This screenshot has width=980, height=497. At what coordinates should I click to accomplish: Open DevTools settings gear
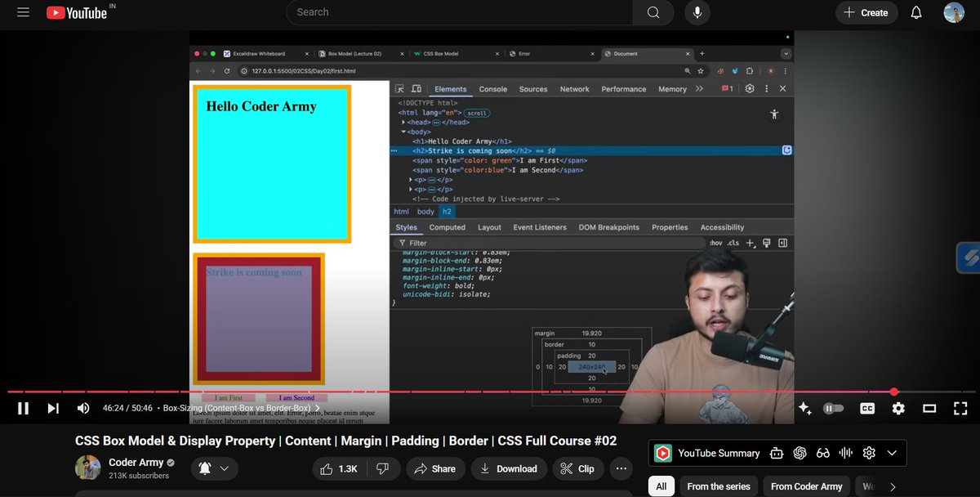(750, 88)
